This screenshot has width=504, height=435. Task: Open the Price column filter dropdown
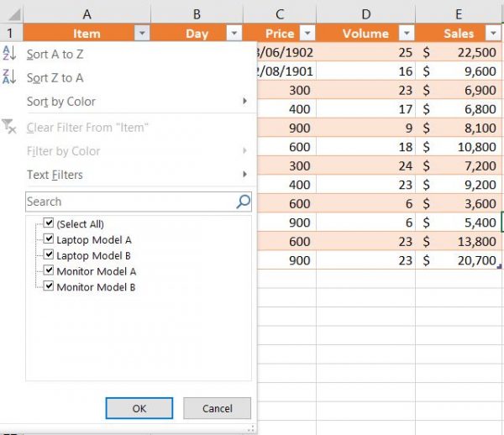(307, 33)
